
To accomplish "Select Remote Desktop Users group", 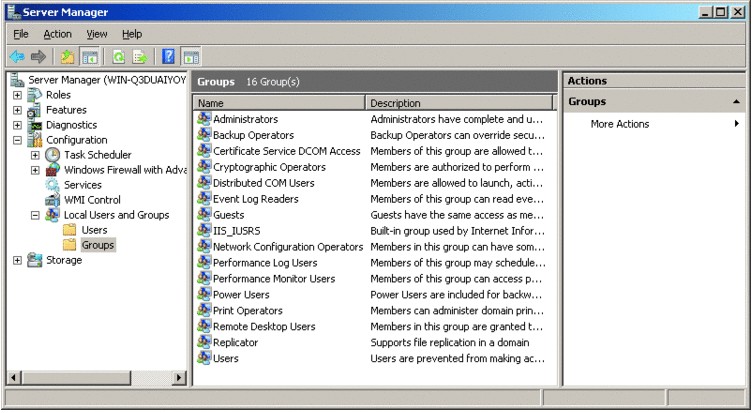I will coord(264,327).
